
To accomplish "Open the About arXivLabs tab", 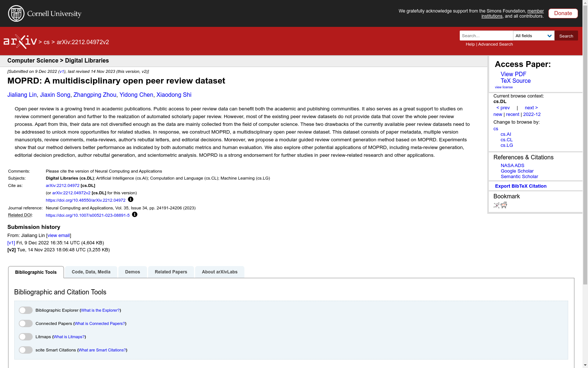I will (220, 272).
